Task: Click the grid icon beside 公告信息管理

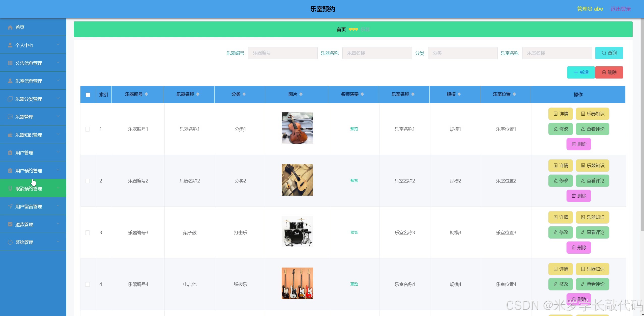Action: 10,63
